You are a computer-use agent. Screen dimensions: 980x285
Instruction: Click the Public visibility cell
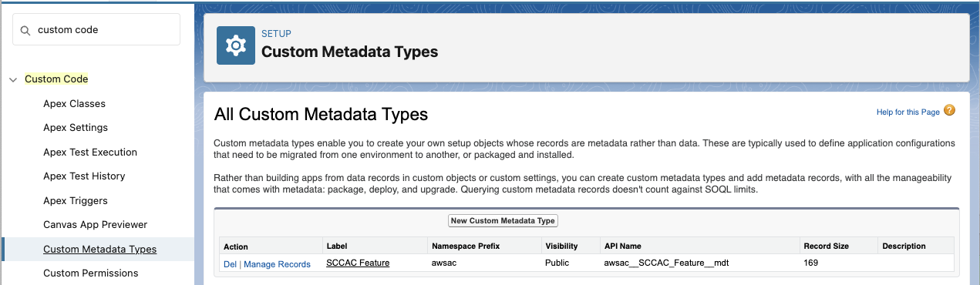coord(557,263)
